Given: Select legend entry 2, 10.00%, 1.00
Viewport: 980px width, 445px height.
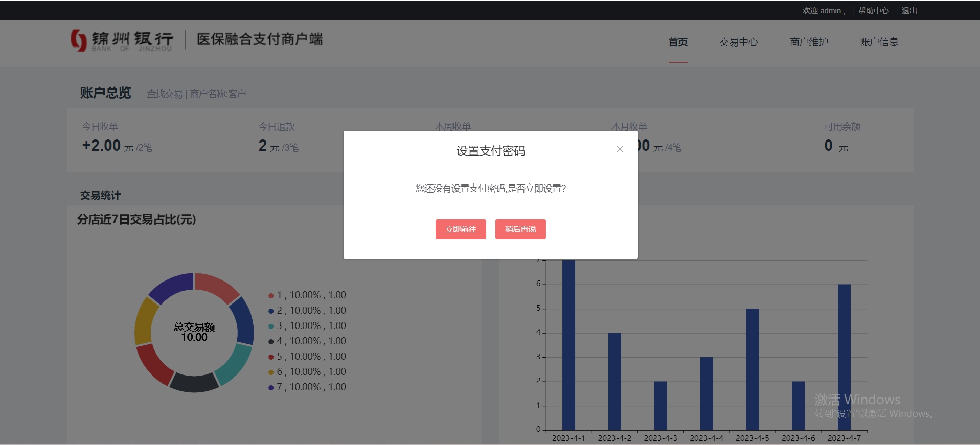Looking at the screenshot, I should pos(307,310).
